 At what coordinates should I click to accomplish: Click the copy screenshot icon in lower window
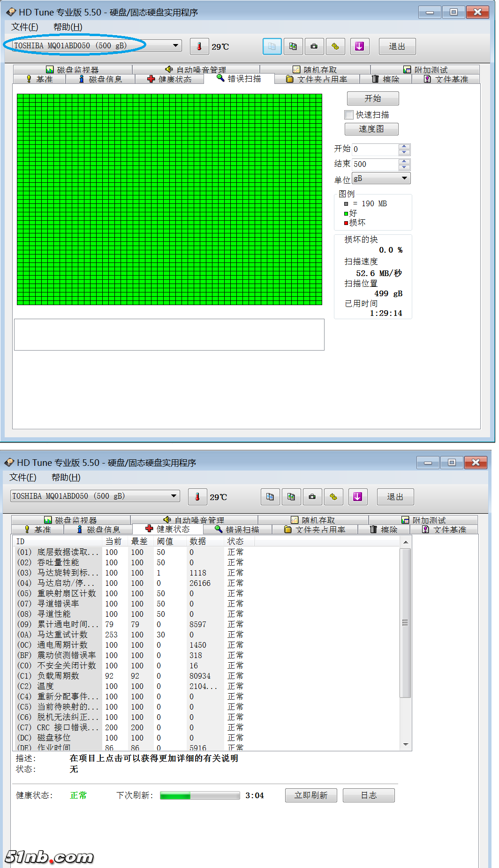pos(291,497)
